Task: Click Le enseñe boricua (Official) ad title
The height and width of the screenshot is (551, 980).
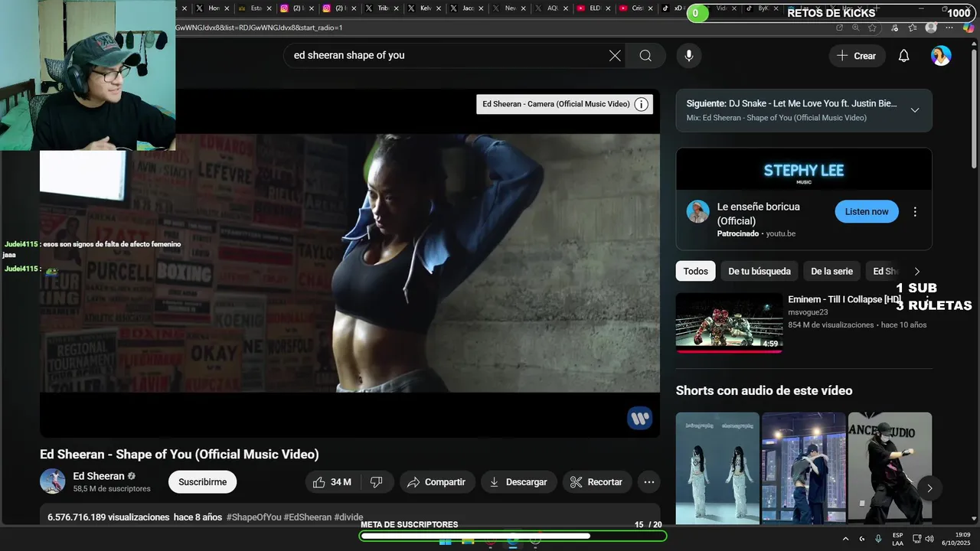Action: 758,214
